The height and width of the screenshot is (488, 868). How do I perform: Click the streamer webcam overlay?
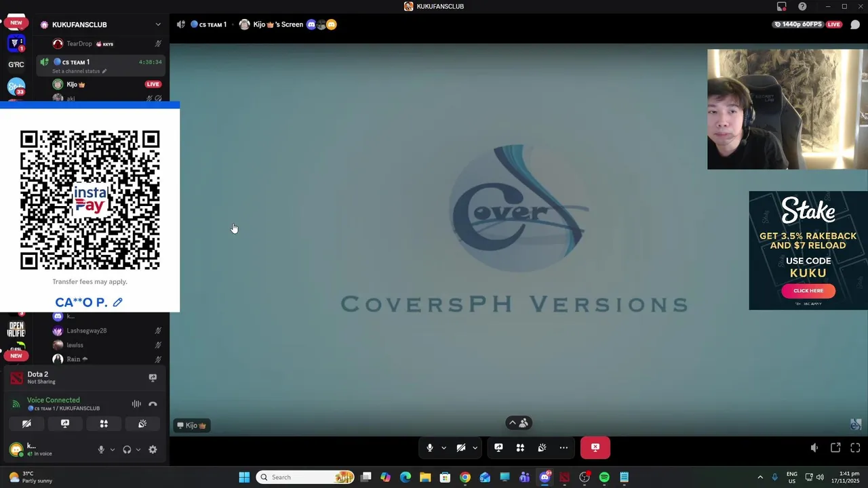(787, 109)
